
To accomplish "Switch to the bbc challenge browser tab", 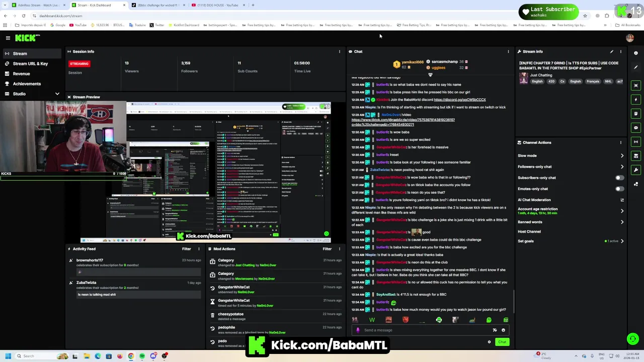I will pyautogui.click(x=157, y=5).
